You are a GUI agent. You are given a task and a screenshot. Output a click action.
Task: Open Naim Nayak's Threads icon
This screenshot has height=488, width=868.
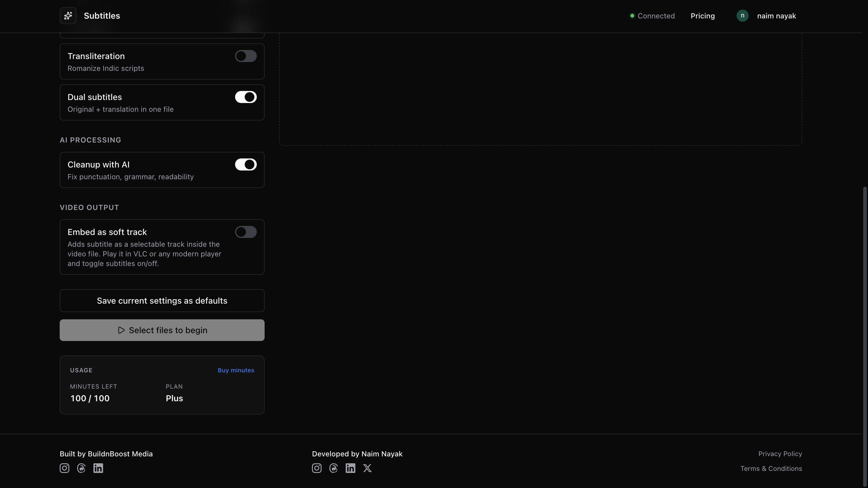(334, 468)
